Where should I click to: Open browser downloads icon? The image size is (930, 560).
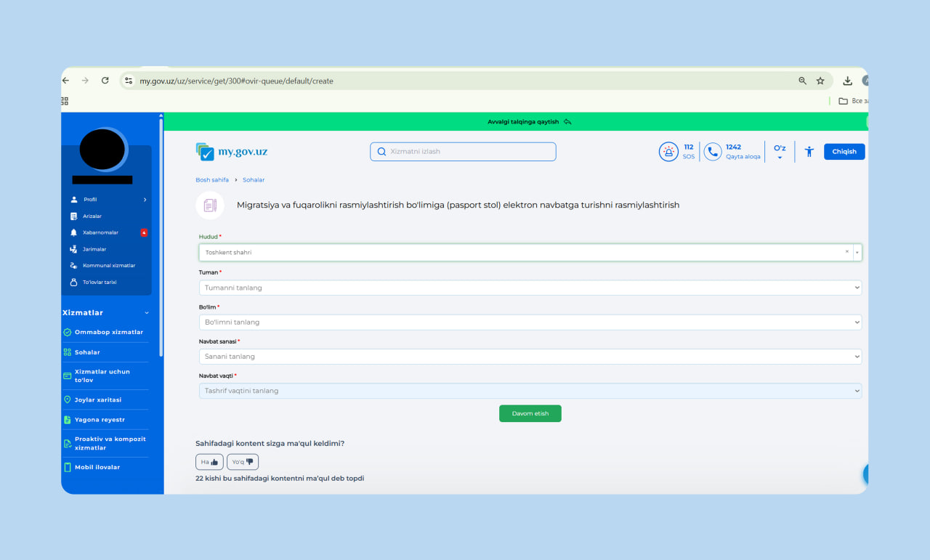(x=847, y=81)
